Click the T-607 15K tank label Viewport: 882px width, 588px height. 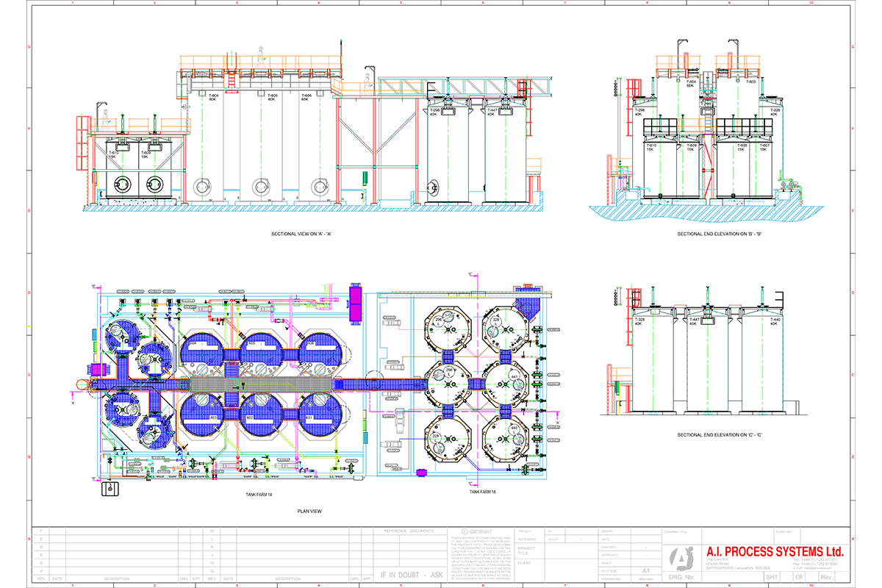pyautogui.click(x=764, y=148)
